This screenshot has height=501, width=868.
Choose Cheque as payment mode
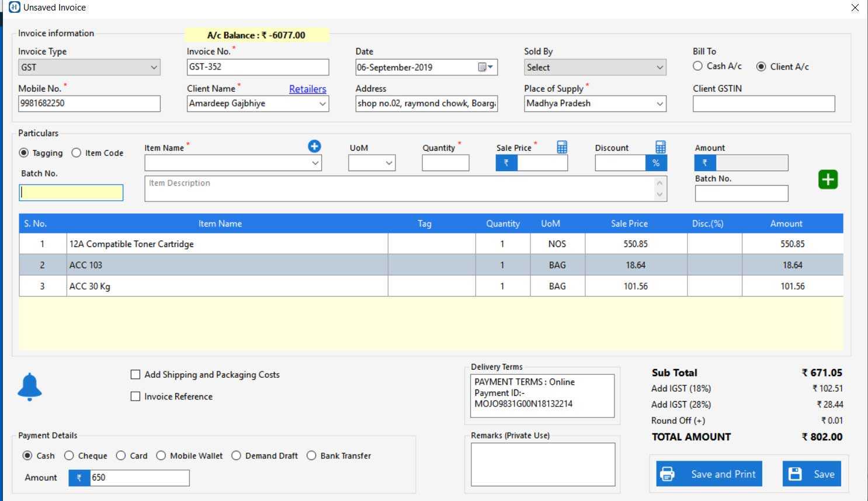(69, 455)
